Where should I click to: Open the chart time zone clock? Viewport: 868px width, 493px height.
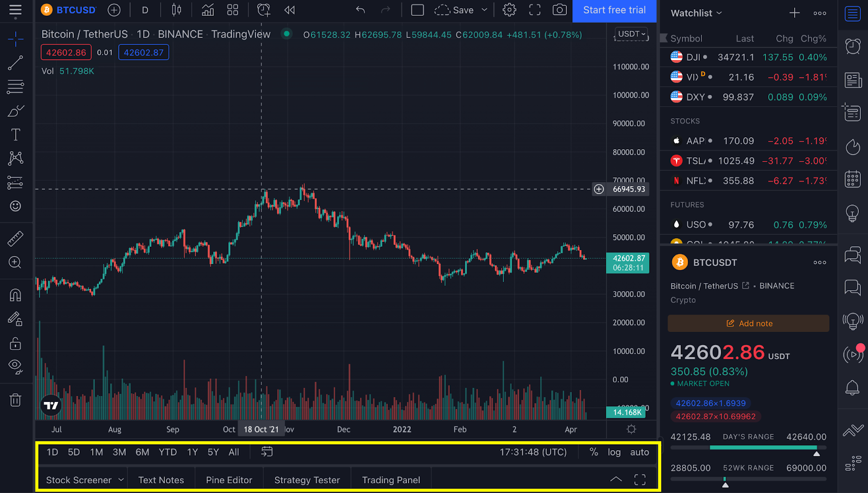click(x=533, y=452)
